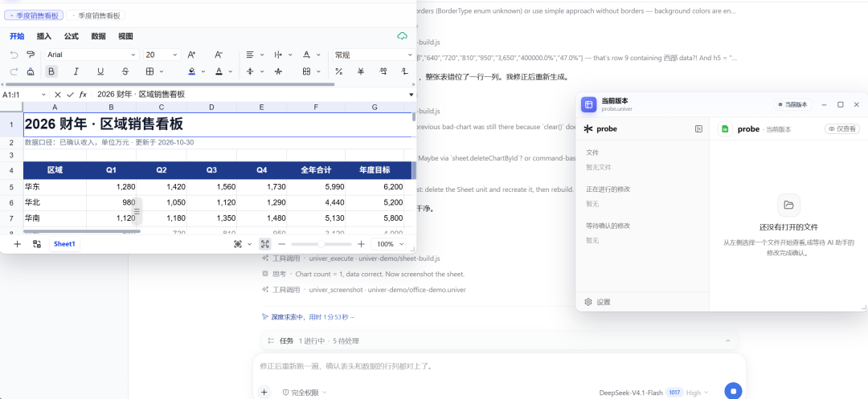Toggle underline formatting
The width and height of the screenshot is (868, 399).
100,71
